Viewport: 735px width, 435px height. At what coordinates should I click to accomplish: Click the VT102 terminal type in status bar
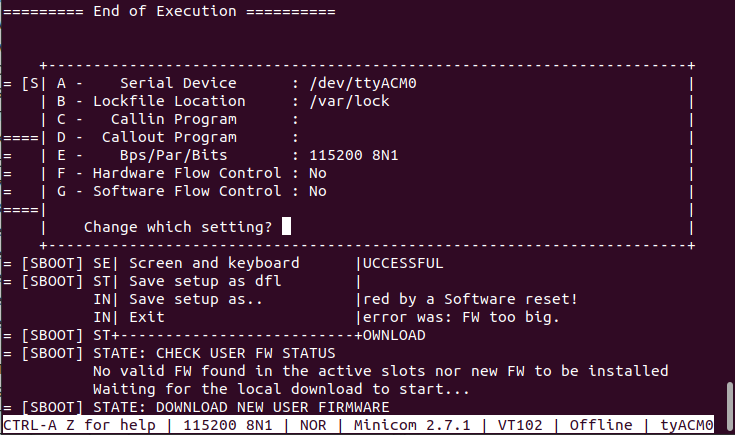tap(520, 425)
